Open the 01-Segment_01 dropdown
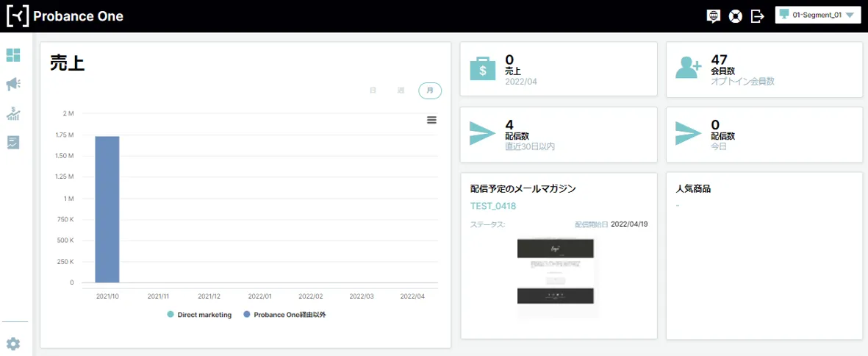 [817, 15]
